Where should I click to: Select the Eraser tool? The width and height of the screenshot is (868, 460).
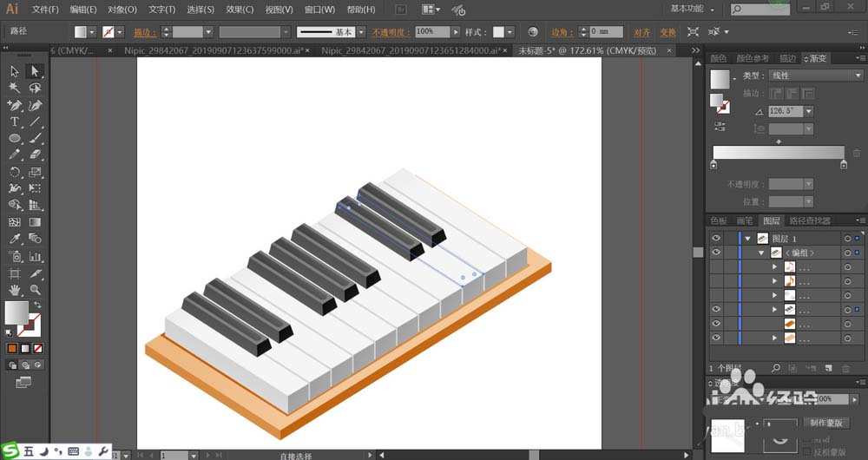point(35,155)
